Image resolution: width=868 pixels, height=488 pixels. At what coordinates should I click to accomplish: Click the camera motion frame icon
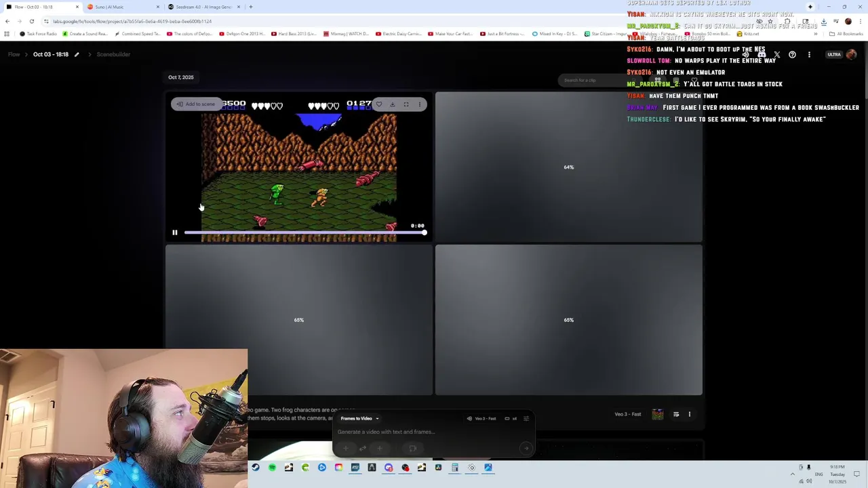point(412,448)
